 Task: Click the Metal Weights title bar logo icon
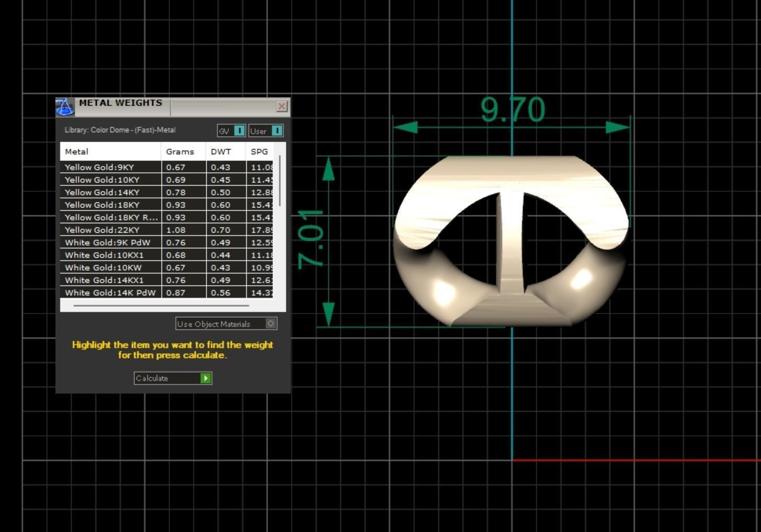[65, 107]
